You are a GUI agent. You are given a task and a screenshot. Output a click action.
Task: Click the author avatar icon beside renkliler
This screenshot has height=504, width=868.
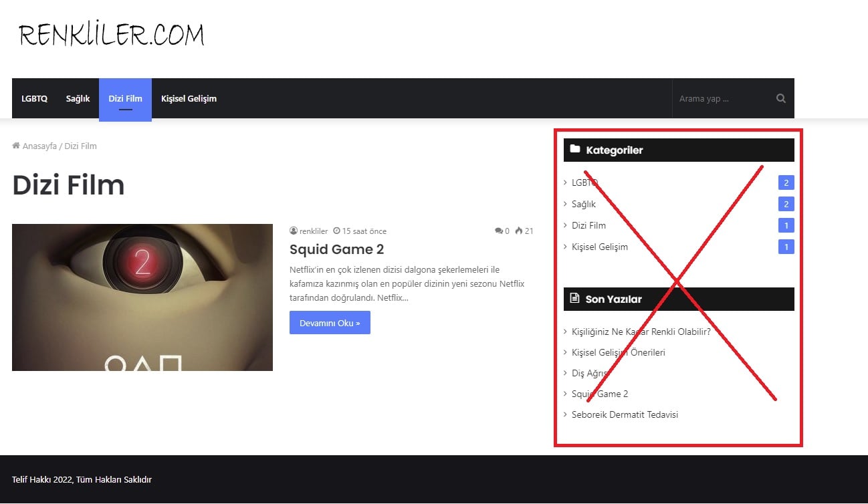[293, 231]
